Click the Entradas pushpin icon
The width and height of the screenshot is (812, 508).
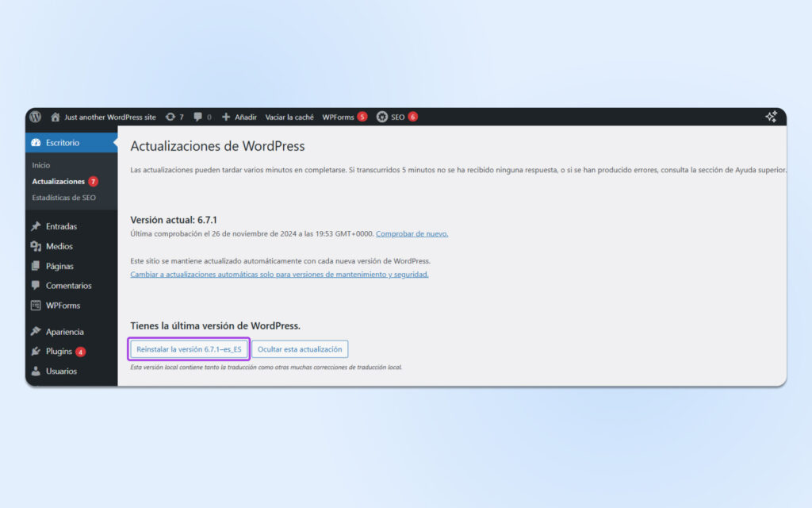[x=36, y=226]
